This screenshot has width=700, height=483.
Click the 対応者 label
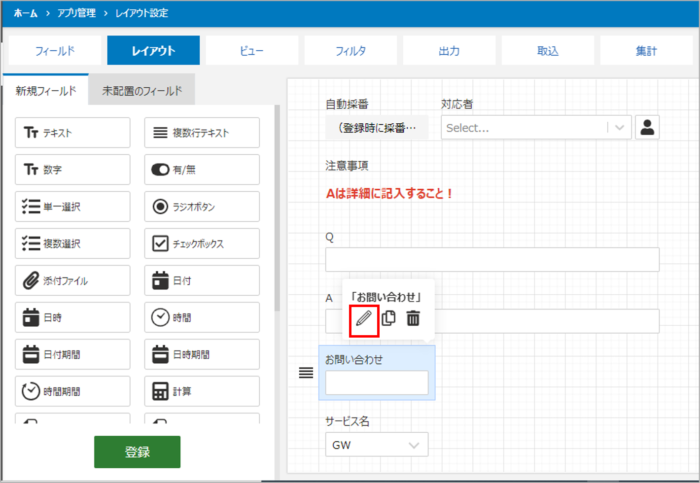click(457, 104)
